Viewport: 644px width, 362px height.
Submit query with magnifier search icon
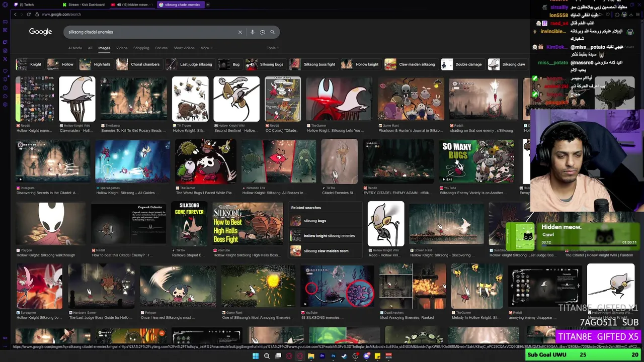[273, 32]
